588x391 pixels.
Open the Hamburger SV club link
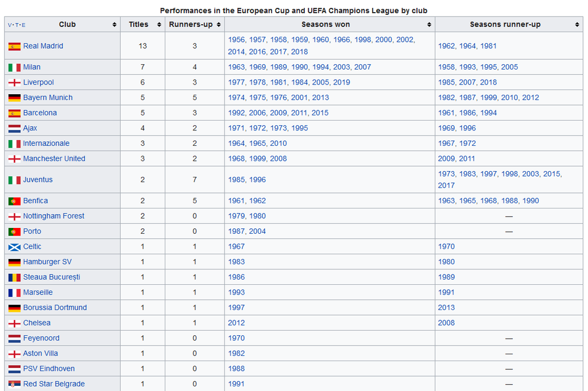pyautogui.click(x=47, y=262)
